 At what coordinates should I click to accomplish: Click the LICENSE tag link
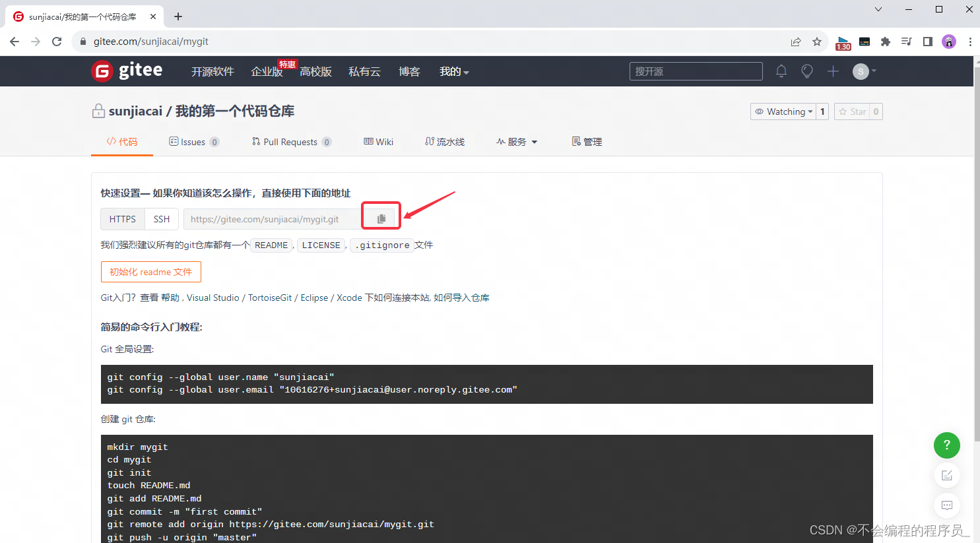pyautogui.click(x=321, y=245)
